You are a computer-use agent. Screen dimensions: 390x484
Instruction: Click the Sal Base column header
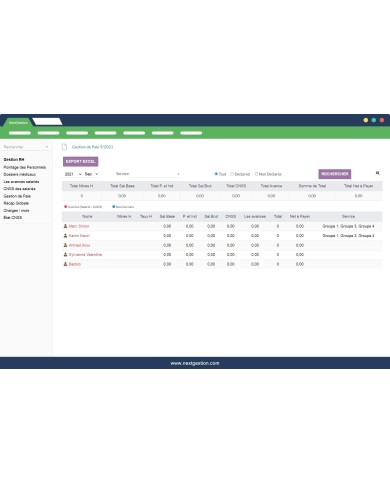point(167,216)
